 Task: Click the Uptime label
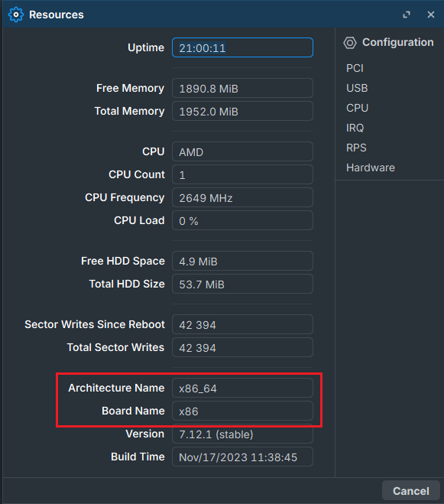(146, 47)
